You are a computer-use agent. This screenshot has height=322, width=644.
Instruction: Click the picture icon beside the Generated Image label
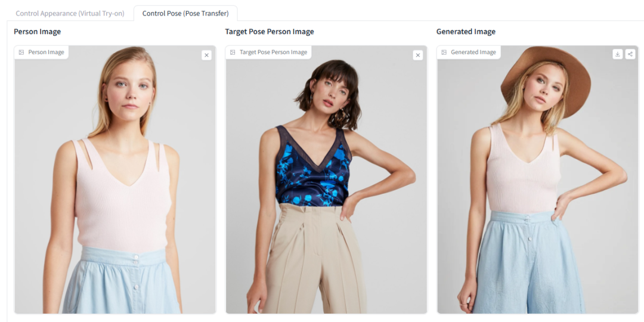444,52
